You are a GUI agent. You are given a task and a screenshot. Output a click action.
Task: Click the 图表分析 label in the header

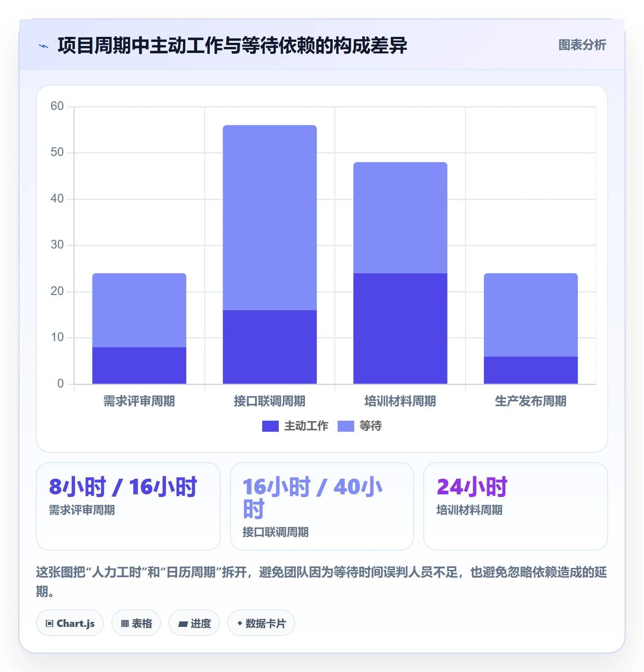point(582,45)
